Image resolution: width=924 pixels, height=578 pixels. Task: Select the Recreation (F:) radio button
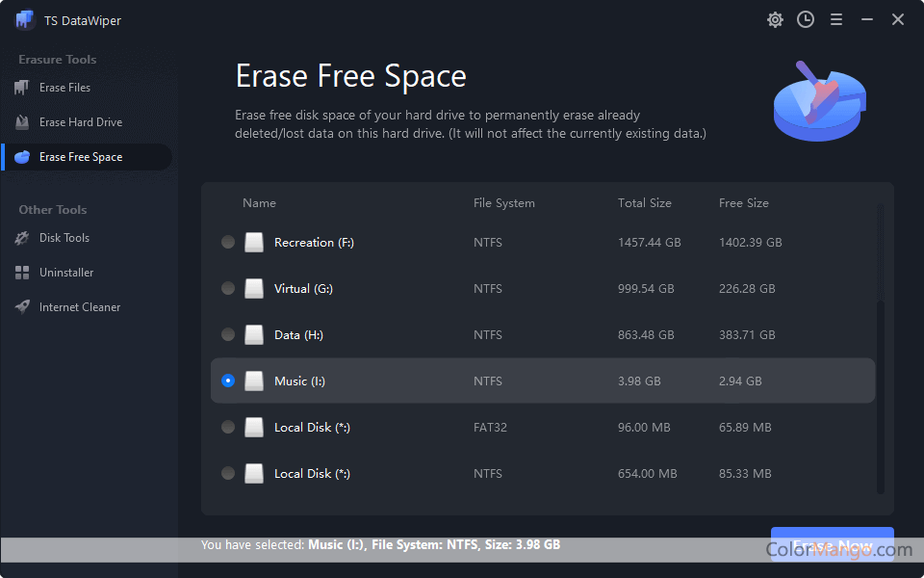[228, 243]
